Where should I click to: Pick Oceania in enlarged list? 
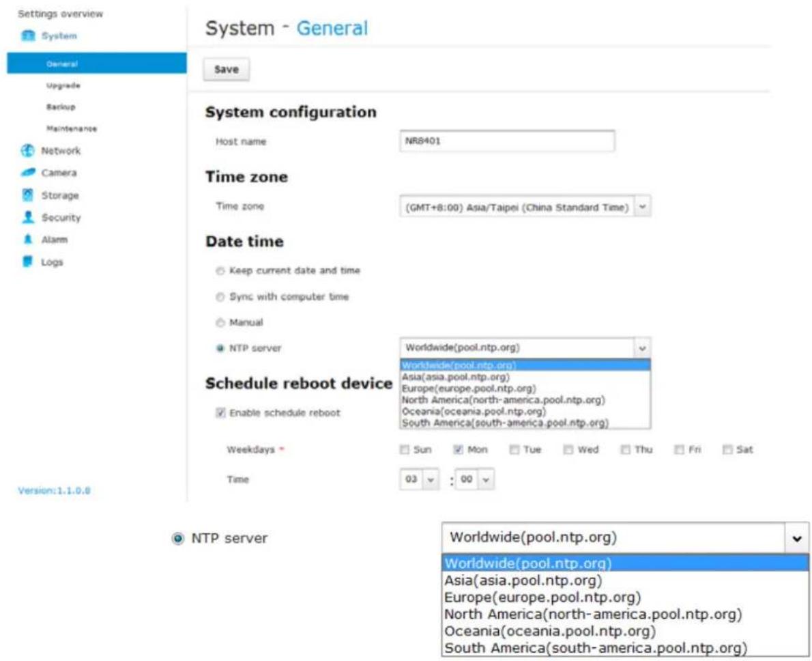[x=625, y=631]
